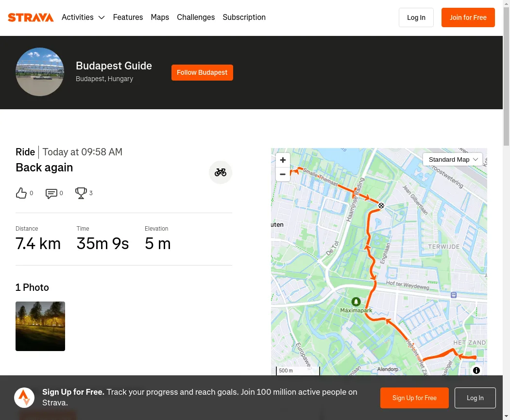Click the Máximapark tree marker on map
This screenshot has height=420, width=510.
click(x=356, y=302)
